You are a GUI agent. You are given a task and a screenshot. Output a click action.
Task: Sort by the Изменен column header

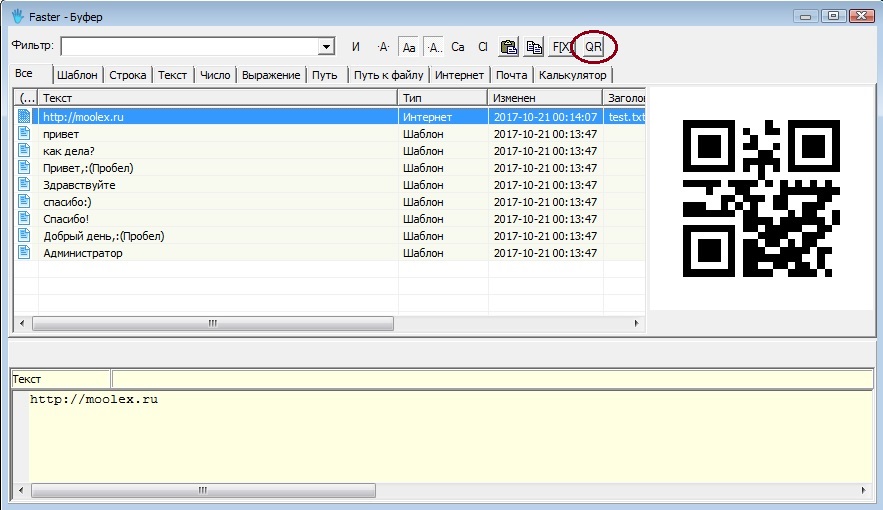pos(545,98)
